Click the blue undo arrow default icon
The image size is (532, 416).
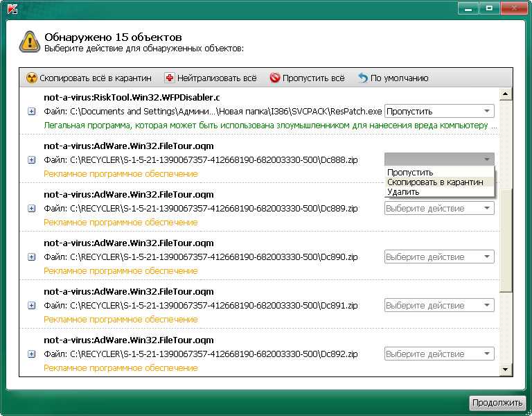click(x=363, y=78)
